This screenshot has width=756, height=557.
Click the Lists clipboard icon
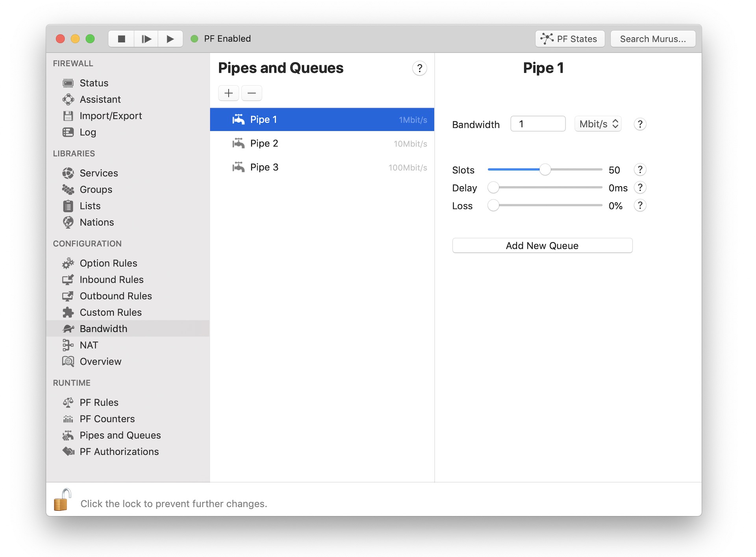[68, 206]
